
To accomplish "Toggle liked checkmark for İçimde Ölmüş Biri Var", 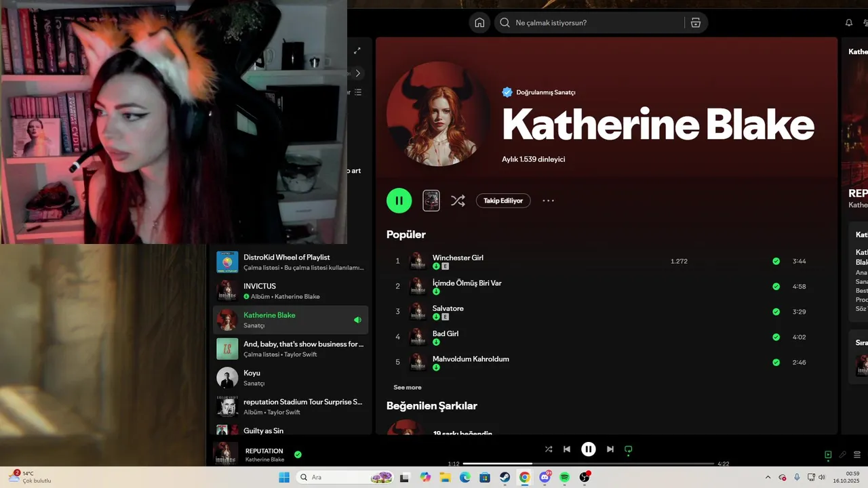I will pos(776,286).
